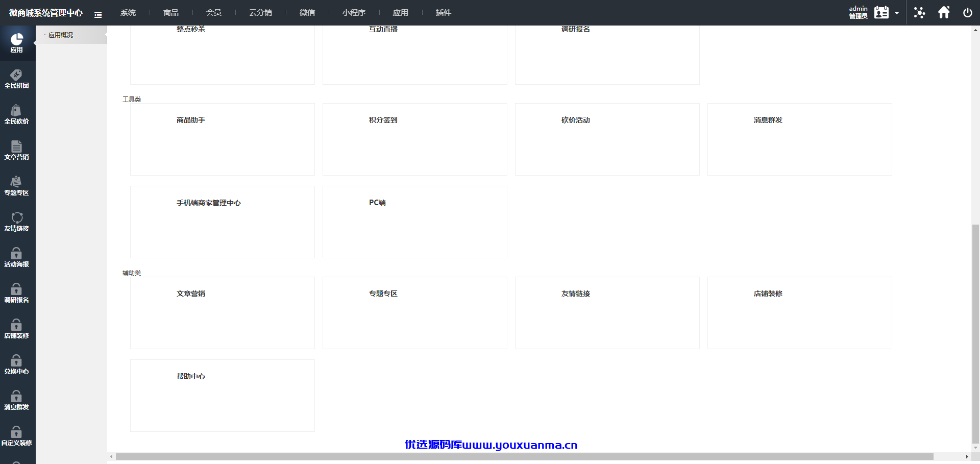Viewport: 980px width, 464px height.
Task: Open locked 活动海报 sidebar item
Action: coord(17,258)
